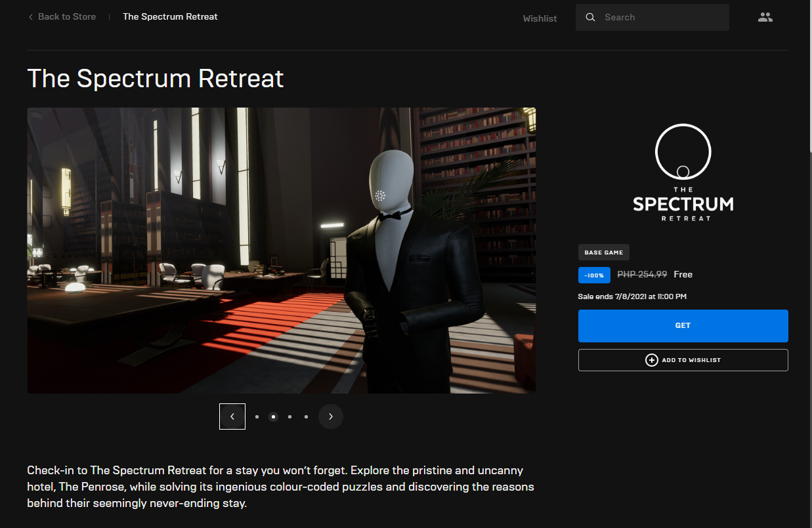Image resolution: width=812 pixels, height=528 pixels.
Task: Click the search magnifier icon
Action: tap(590, 17)
